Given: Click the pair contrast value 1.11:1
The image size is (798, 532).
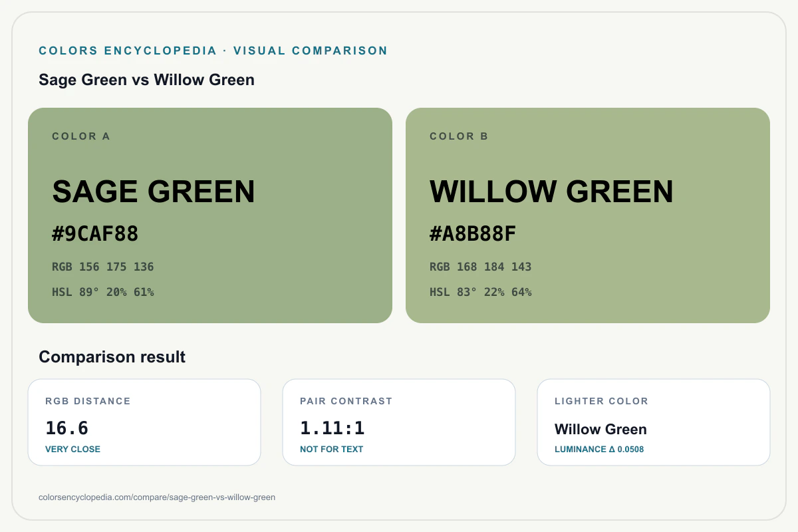Looking at the screenshot, I should click(332, 428).
